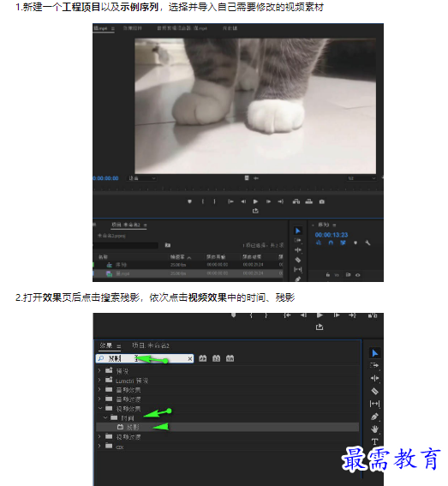Click the Overwrite edit icon in first monitor
The height and width of the screenshot is (486, 448).
[x=309, y=201]
